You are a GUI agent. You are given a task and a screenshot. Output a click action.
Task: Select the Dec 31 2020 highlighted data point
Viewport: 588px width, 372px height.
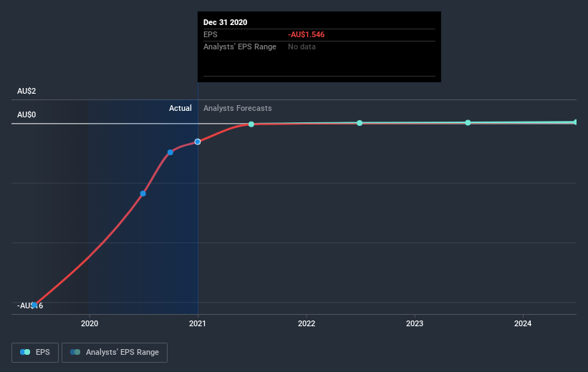[x=198, y=142]
